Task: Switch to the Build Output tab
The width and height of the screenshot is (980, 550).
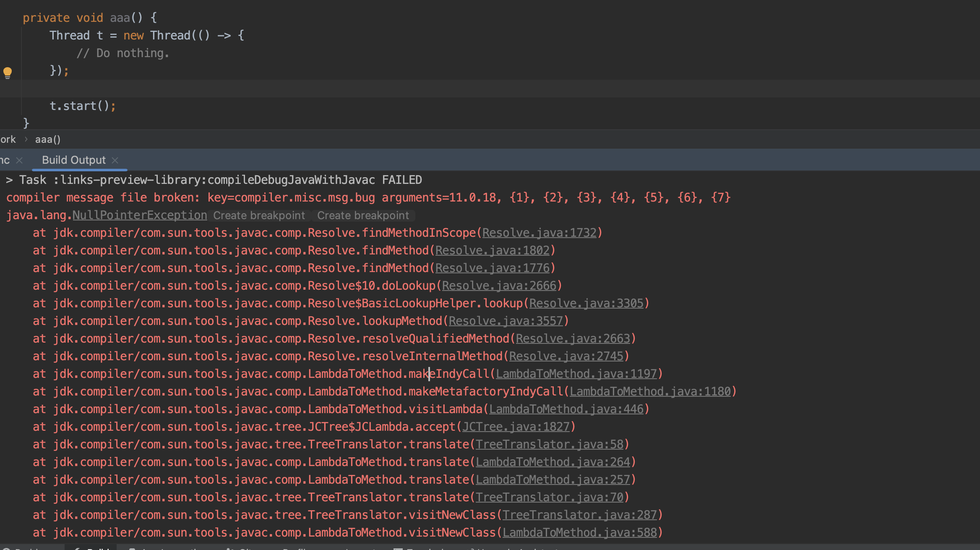Action: [x=74, y=160]
